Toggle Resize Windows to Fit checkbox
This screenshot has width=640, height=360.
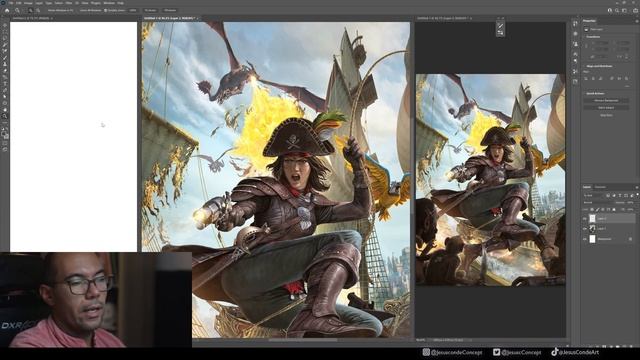tap(47, 10)
